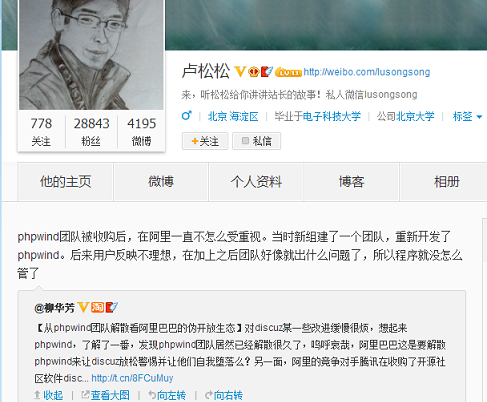Screen dimensions: 487x402
Task: View the 28843 粉丝 followers count
Action: click(91, 132)
